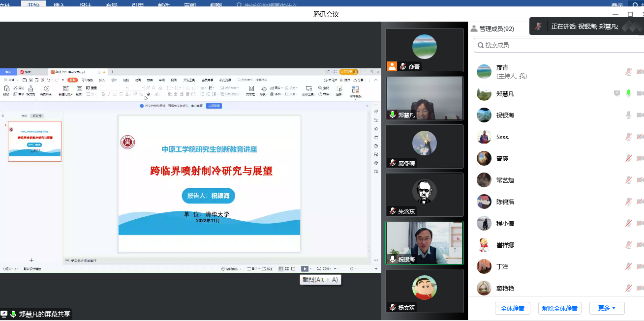Click the slideshow play icon in WPS status bar
This screenshot has height=321, width=644.
(x=305, y=269)
